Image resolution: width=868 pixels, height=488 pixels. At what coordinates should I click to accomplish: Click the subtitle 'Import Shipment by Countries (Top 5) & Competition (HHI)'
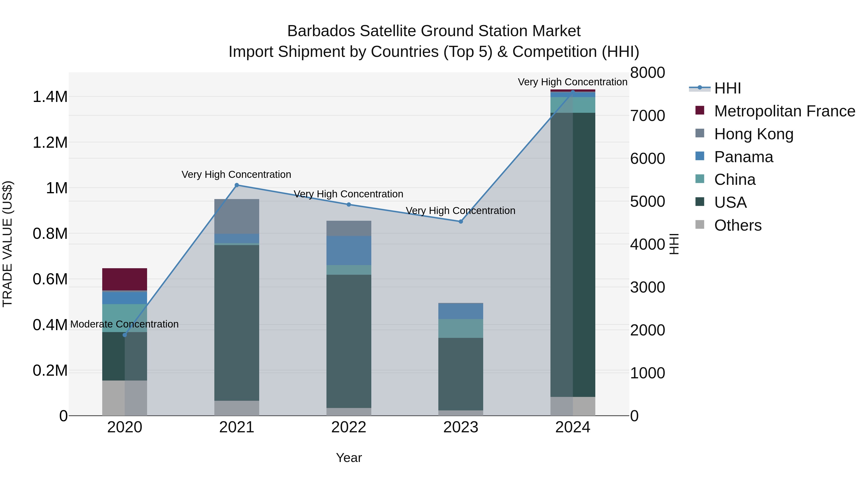[x=434, y=52]
